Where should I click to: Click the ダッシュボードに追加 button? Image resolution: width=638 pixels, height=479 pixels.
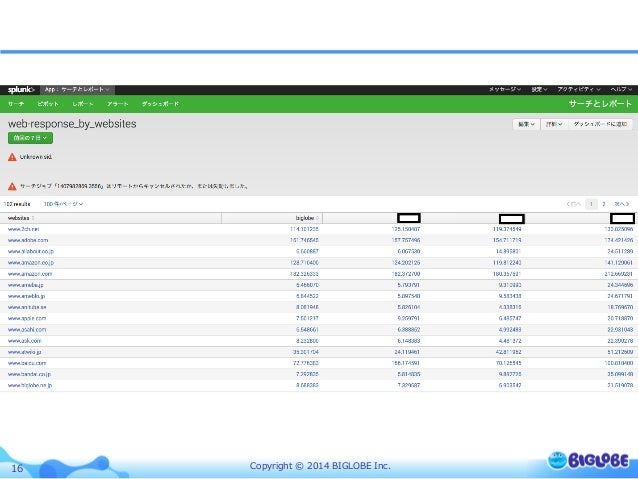click(600, 125)
